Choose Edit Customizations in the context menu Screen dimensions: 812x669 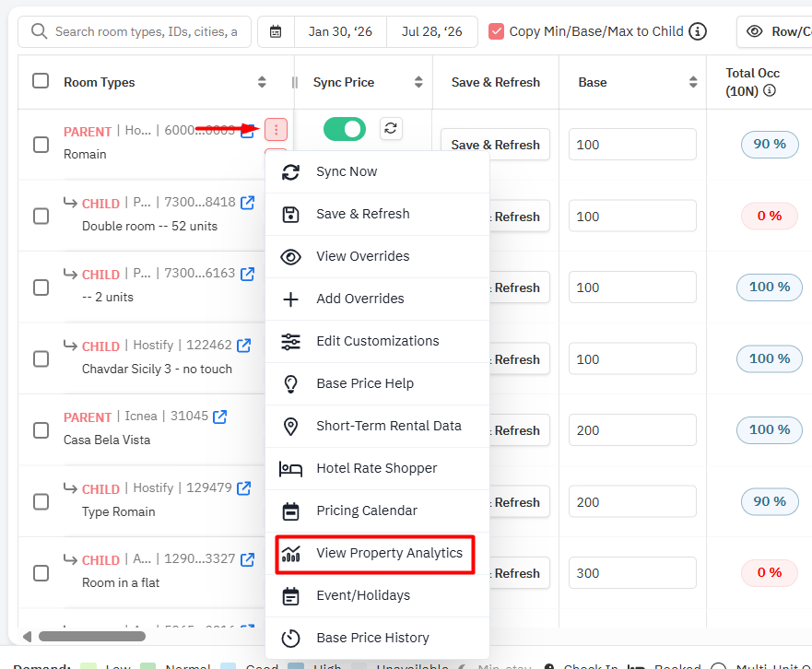[x=377, y=341]
